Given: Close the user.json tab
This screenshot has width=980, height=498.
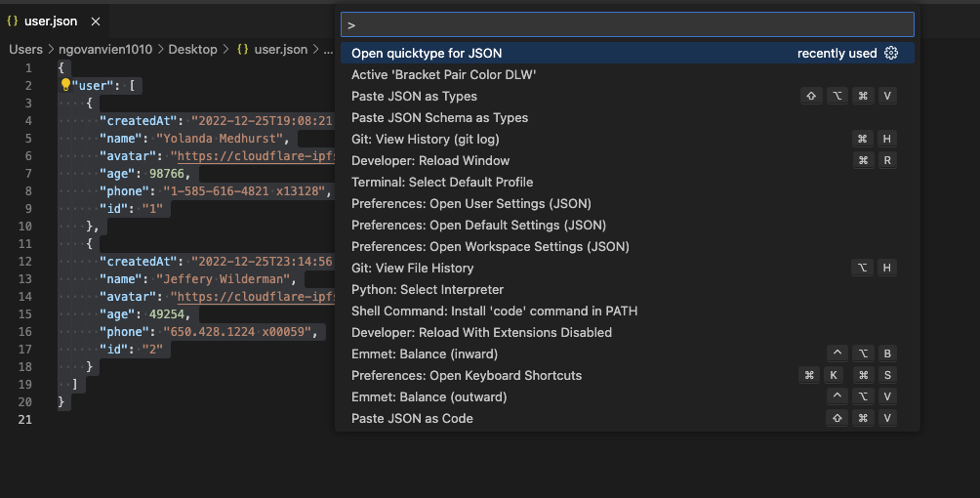Looking at the screenshot, I should point(96,21).
